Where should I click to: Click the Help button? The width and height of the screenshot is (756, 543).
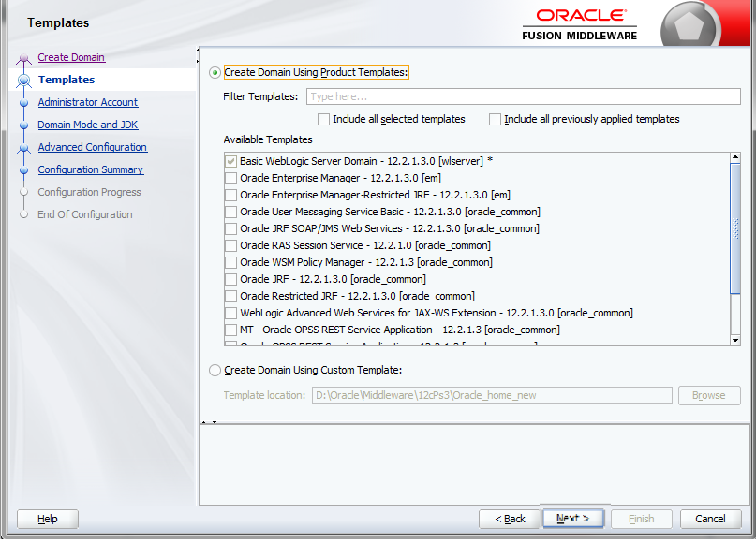(x=48, y=519)
